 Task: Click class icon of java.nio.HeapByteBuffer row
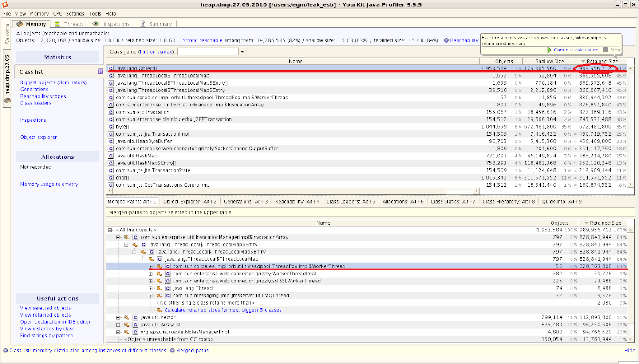click(111, 141)
